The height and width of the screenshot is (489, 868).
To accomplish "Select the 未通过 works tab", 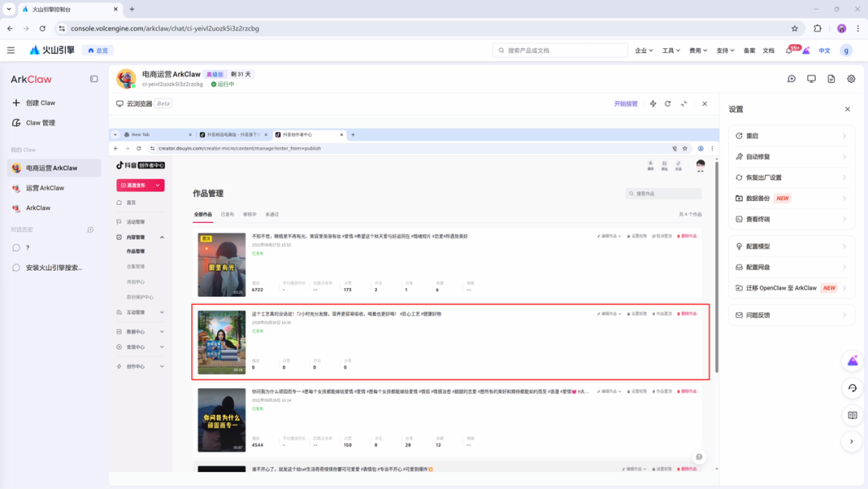I will coord(272,214).
